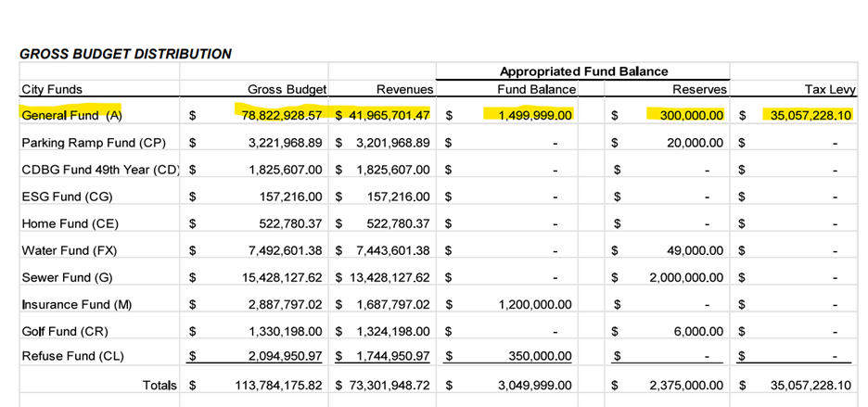868x407 pixels.
Task: Click the Gross Budget Distribution title
Action: 125,54
